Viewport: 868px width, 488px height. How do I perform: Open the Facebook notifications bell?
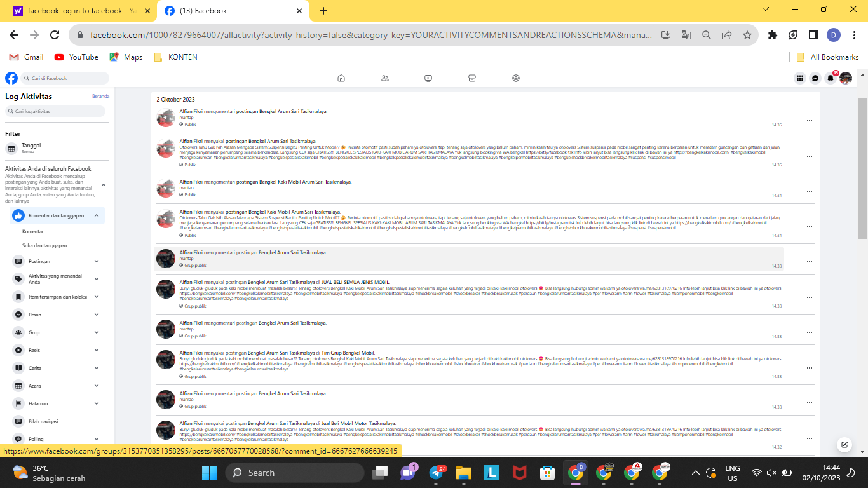pyautogui.click(x=831, y=78)
